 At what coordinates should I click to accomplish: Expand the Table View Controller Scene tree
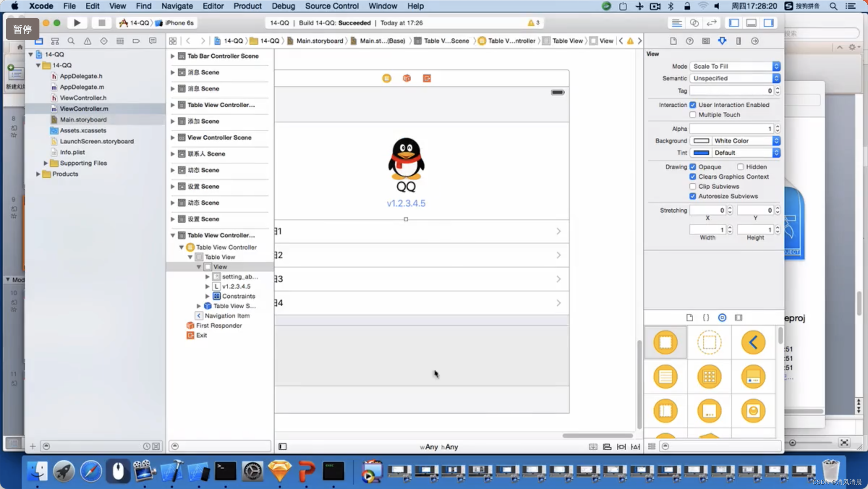[x=172, y=235]
